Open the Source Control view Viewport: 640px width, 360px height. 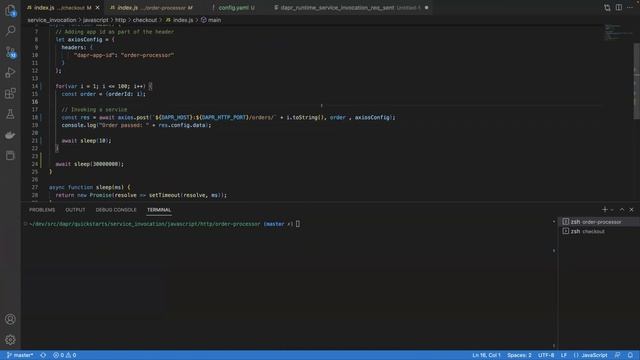tap(10, 52)
